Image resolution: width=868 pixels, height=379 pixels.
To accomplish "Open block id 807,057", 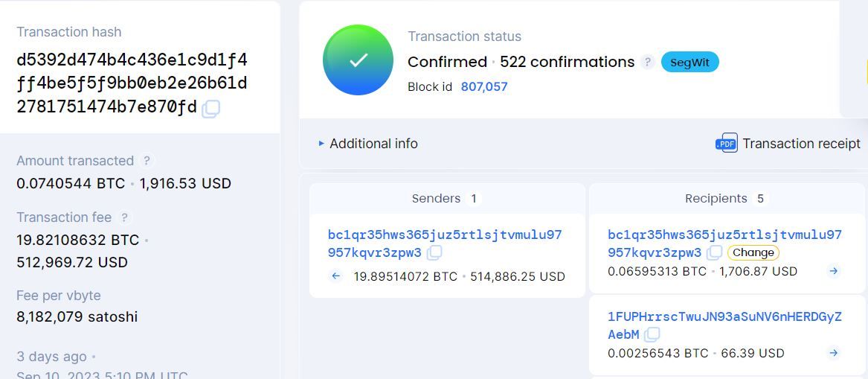I will coord(484,86).
